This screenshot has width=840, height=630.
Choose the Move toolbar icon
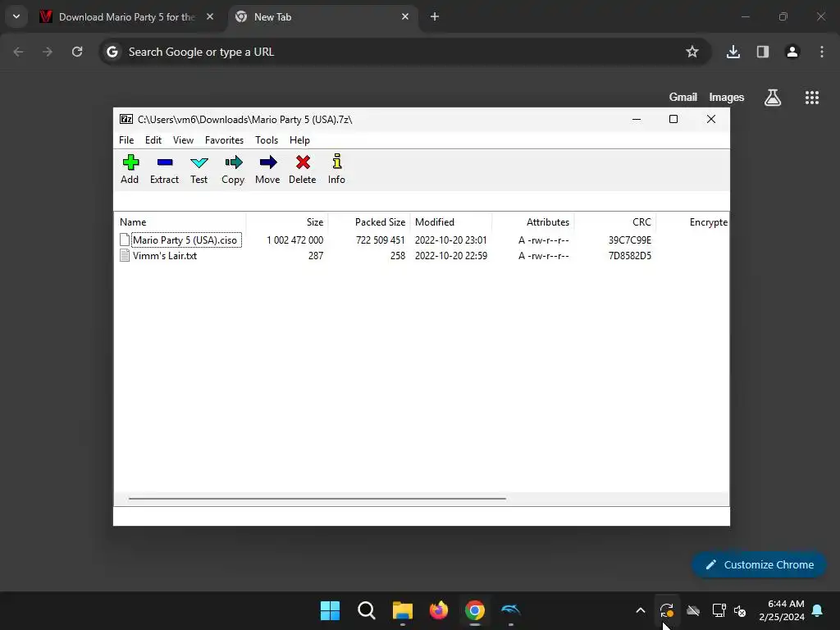point(267,169)
